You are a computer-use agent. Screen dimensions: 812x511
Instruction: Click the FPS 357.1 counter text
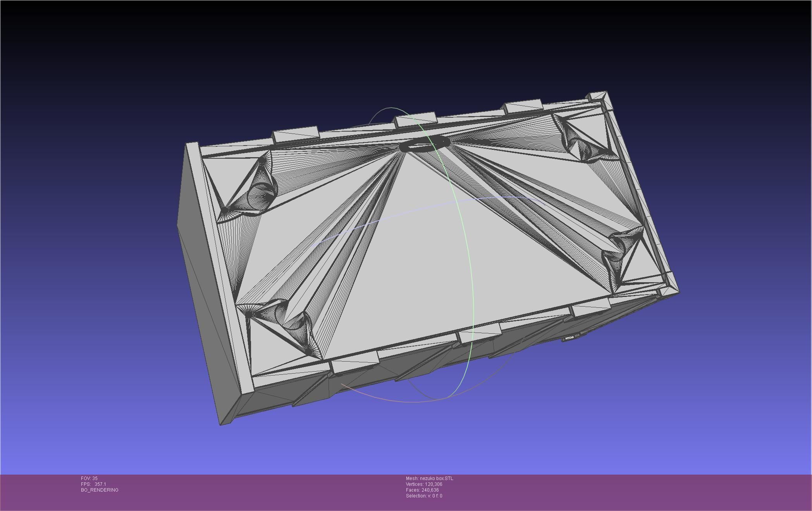point(93,484)
